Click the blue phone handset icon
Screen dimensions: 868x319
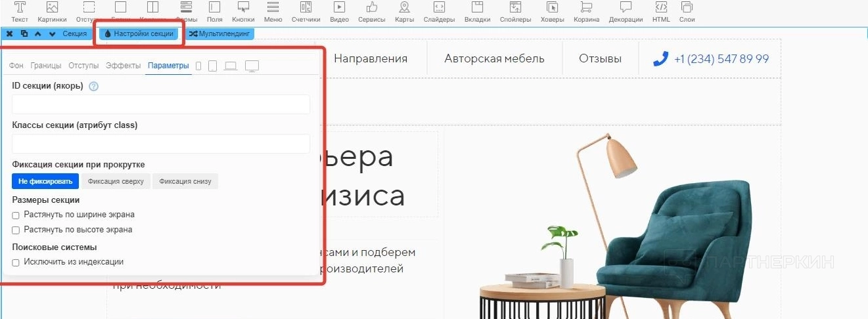click(660, 58)
